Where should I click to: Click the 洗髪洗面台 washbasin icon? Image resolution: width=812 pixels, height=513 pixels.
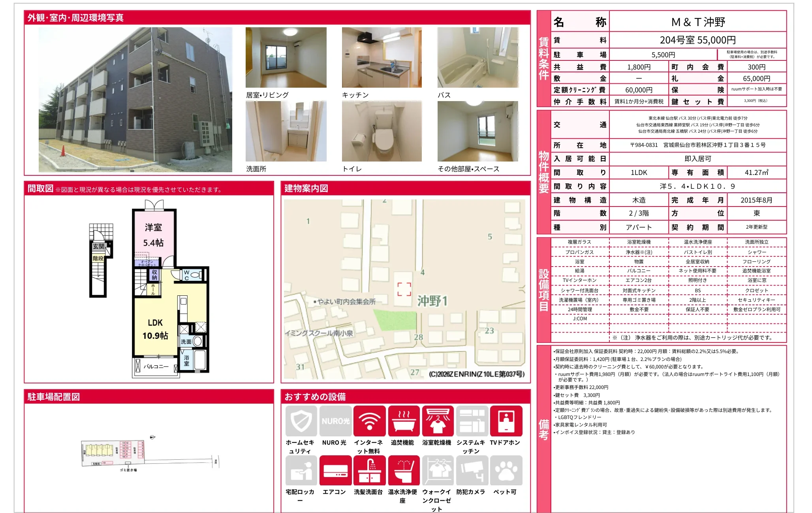(369, 470)
